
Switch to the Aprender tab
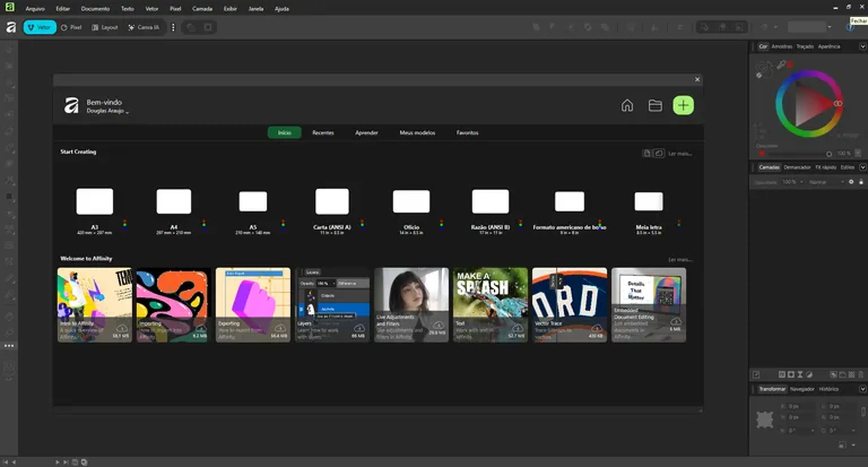[366, 133]
